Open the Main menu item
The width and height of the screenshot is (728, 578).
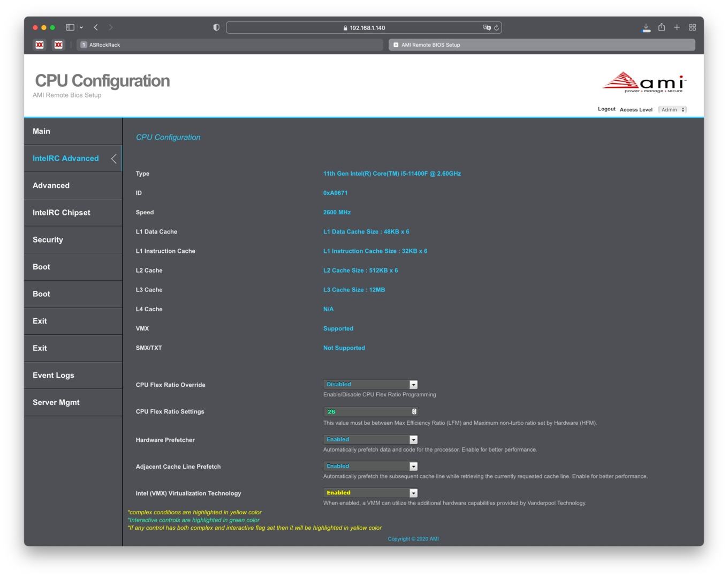pos(73,131)
